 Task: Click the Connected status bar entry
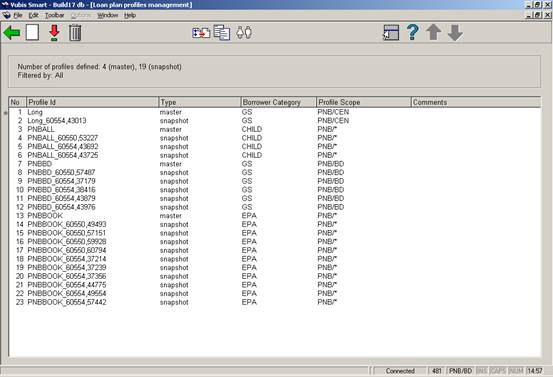(x=400, y=371)
